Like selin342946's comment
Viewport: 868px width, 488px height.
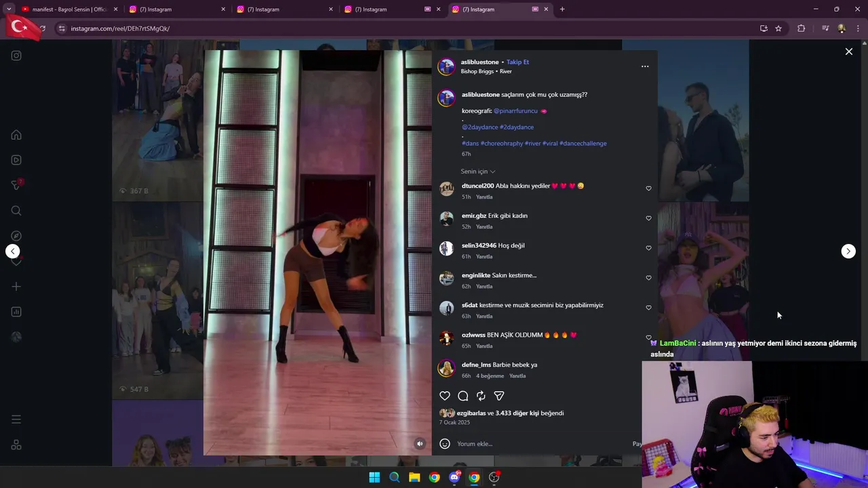[x=648, y=248]
